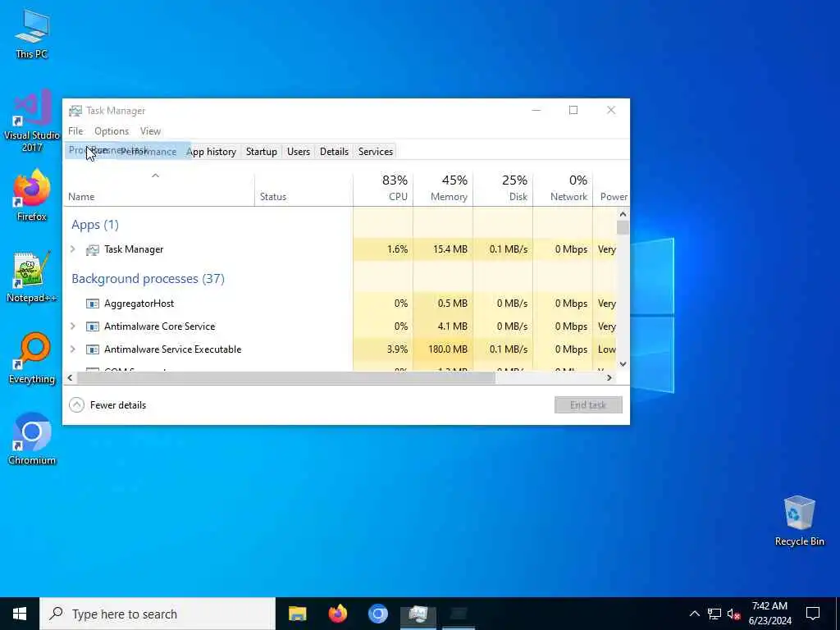The width and height of the screenshot is (840, 630).
Task: Expand the Task Manager app row
Action: point(73,249)
